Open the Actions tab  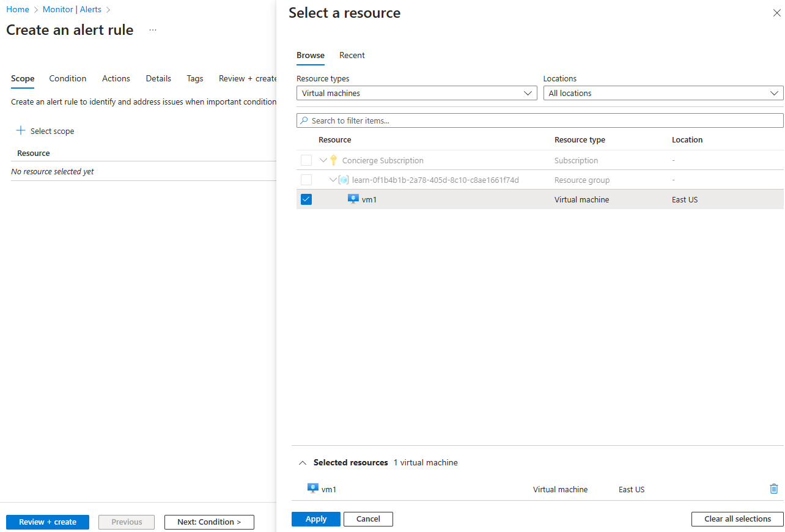tap(116, 78)
